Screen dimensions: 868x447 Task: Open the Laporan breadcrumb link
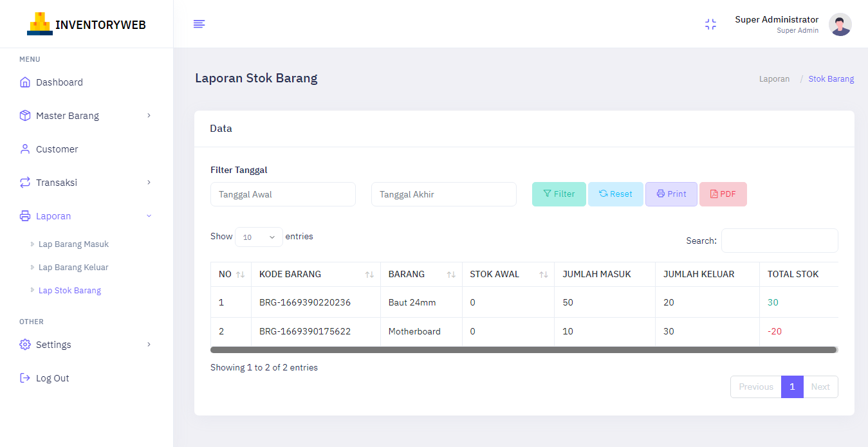point(774,78)
